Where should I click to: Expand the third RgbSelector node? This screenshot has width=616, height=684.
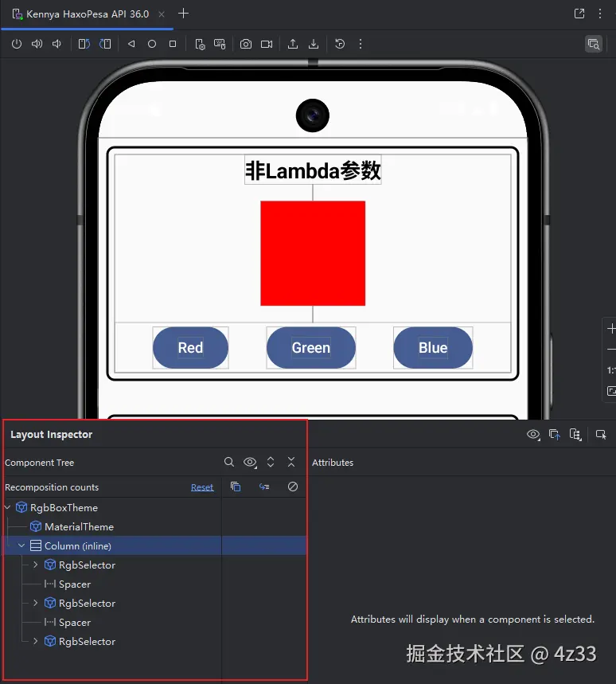pyautogui.click(x=36, y=641)
